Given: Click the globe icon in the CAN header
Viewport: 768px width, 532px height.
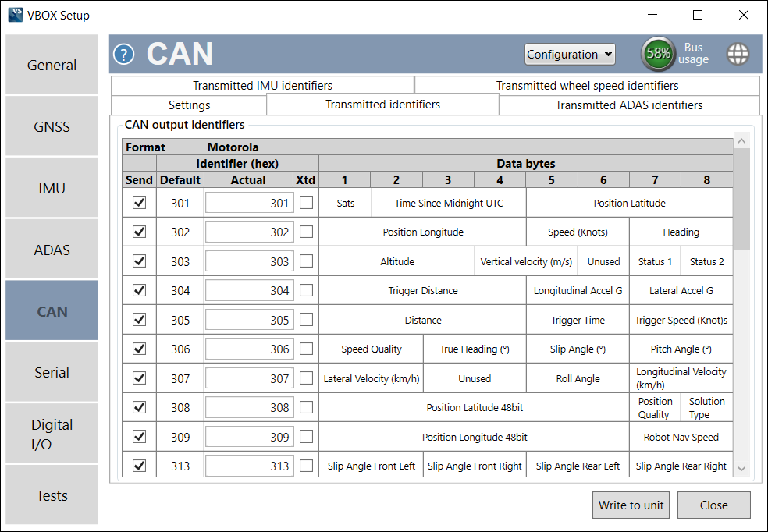Looking at the screenshot, I should (x=738, y=54).
